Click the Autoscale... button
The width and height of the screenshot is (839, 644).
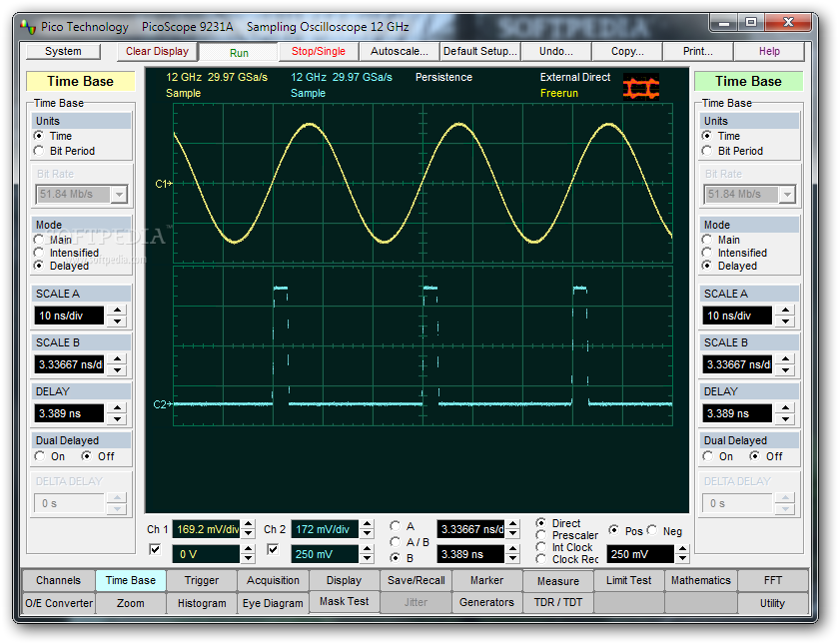[x=400, y=51]
